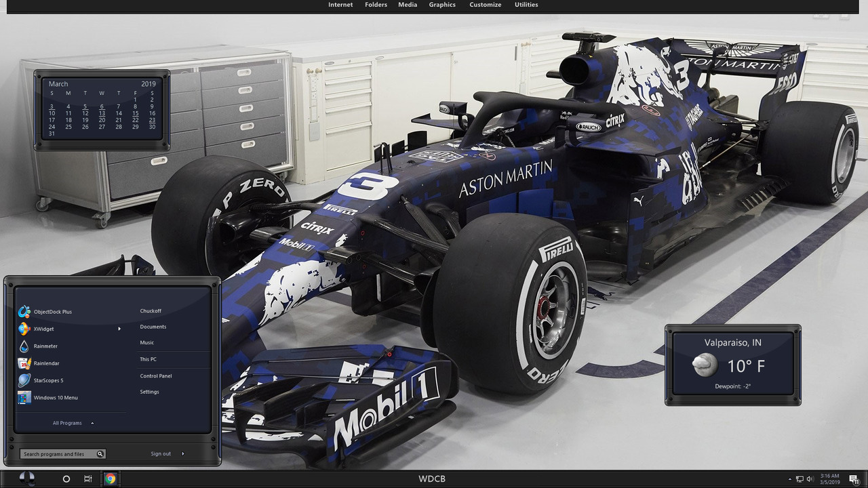Open Music from the Start menu
Image resolution: width=868 pixels, height=488 pixels.
click(147, 343)
